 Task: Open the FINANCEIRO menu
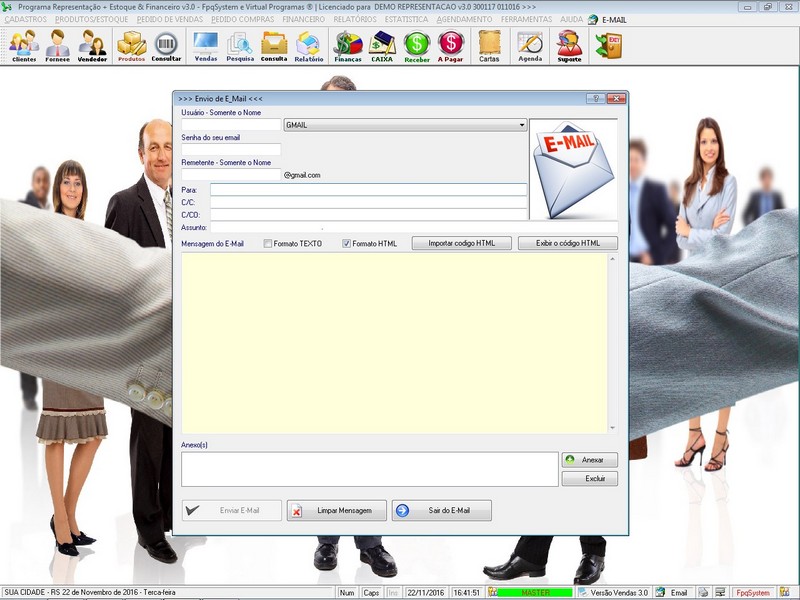coord(304,19)
